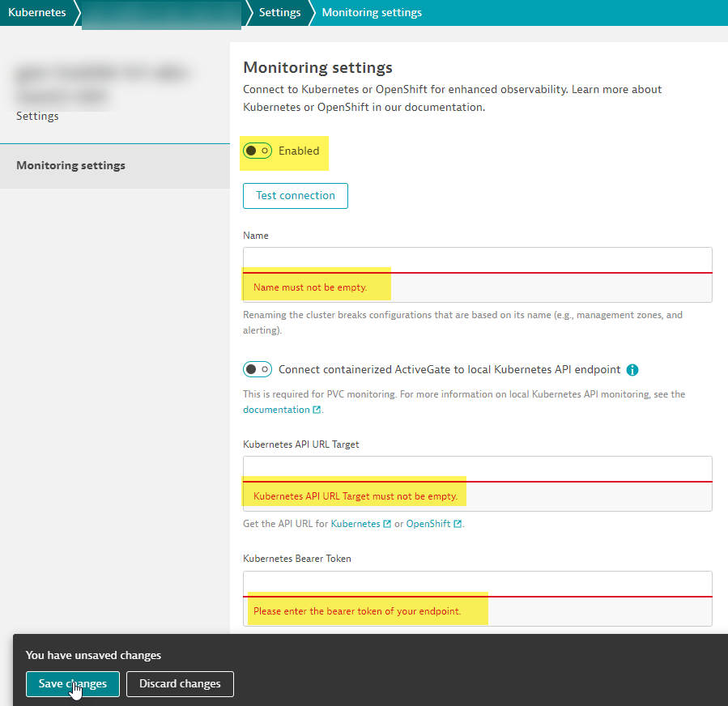The height and width of the screenshot is (706, 728).
Task: Click external-link icon after OpenShift link
Action: point(458,525)
